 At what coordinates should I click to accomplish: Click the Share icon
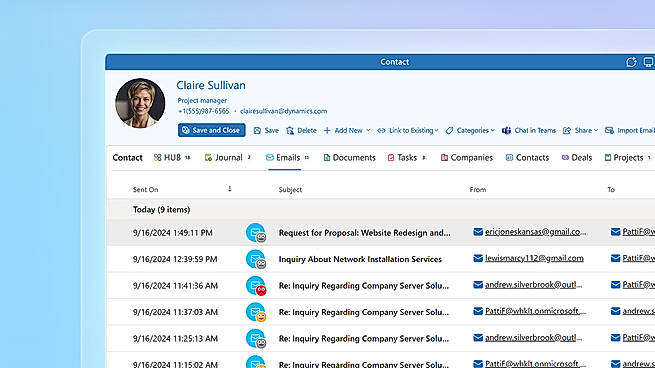567,131
